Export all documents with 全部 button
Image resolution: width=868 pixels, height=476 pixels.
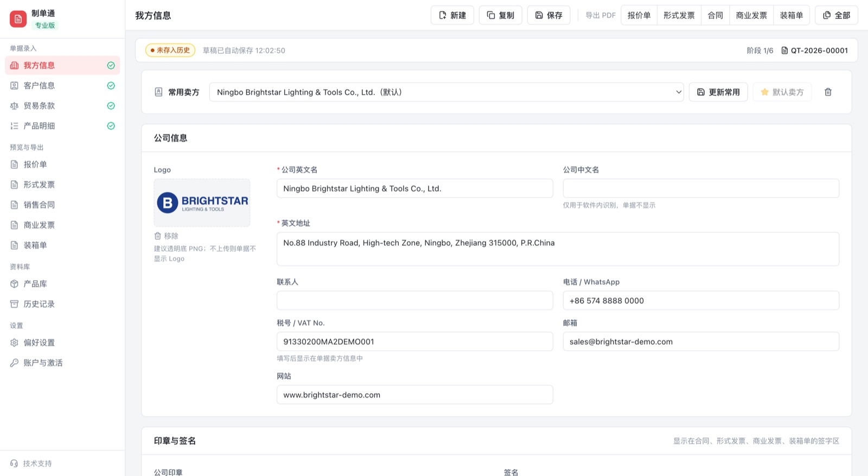[837, 15]
